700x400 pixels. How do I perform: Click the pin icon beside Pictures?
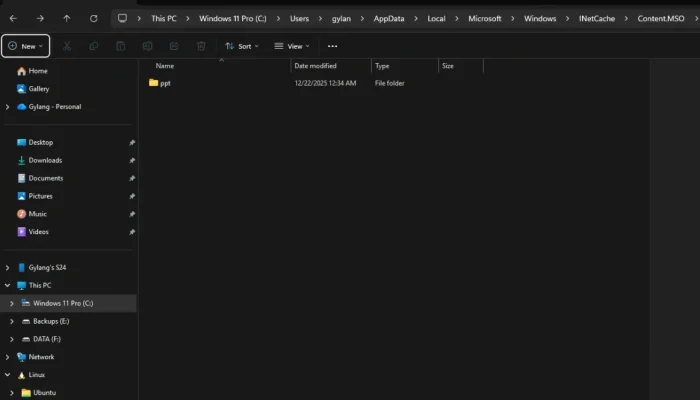[x=132, y=196]
